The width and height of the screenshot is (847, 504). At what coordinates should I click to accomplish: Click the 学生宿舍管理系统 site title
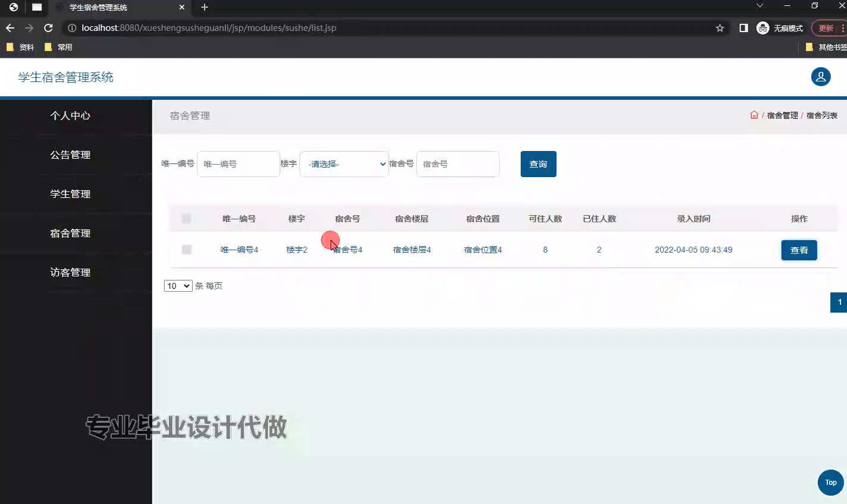[x=65, y=77]
